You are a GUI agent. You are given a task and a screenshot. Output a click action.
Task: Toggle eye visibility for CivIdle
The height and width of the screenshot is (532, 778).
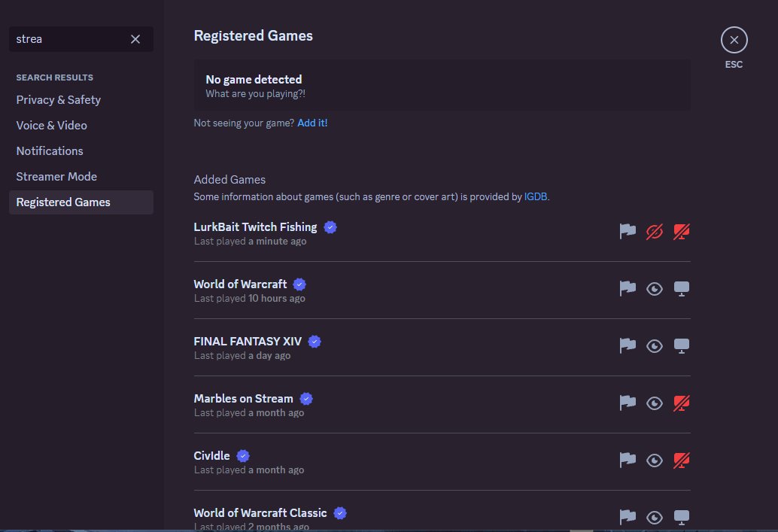pyautogui.click(x=655, y=460)
